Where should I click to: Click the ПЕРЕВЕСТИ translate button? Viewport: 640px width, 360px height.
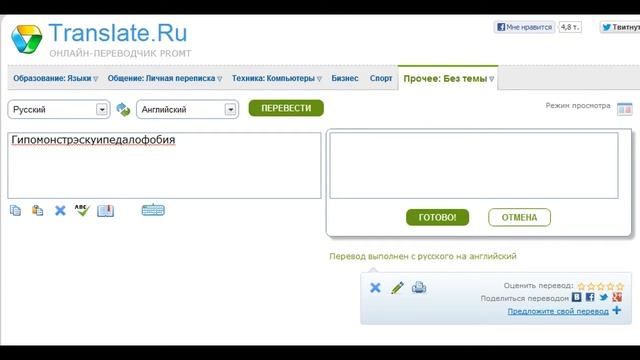pyautogui.click(x=286, y=108)
